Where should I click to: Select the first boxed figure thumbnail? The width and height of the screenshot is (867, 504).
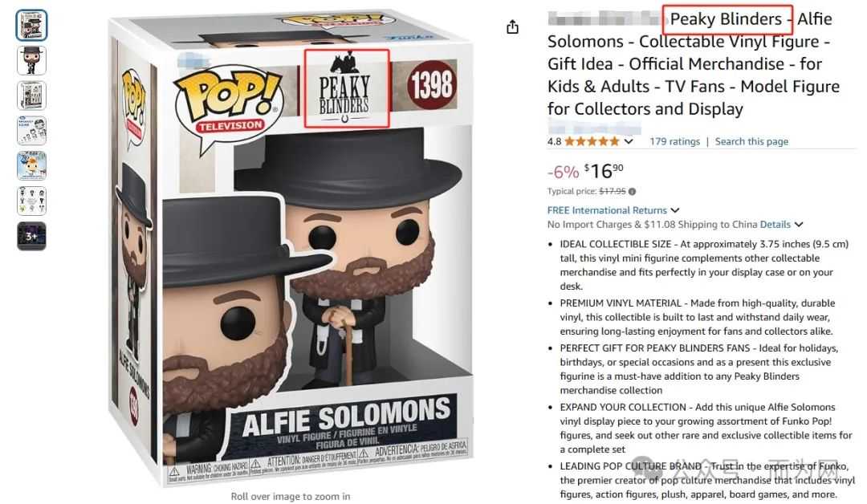(x=31, y=25)
